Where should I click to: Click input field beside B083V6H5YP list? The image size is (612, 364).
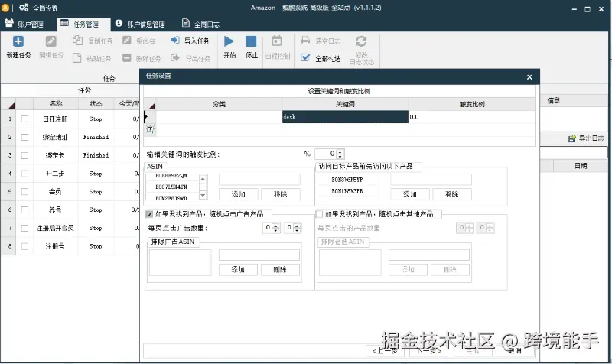click(431, 180)
